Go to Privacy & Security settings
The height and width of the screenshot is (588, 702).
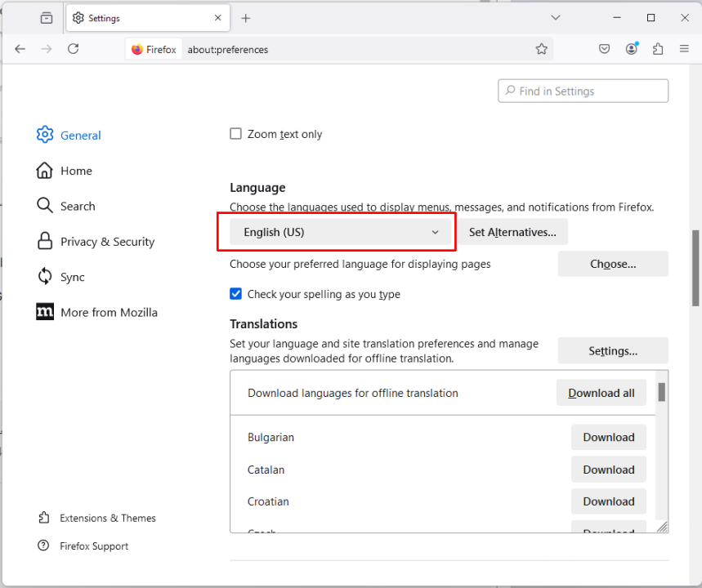coord(107,242)
